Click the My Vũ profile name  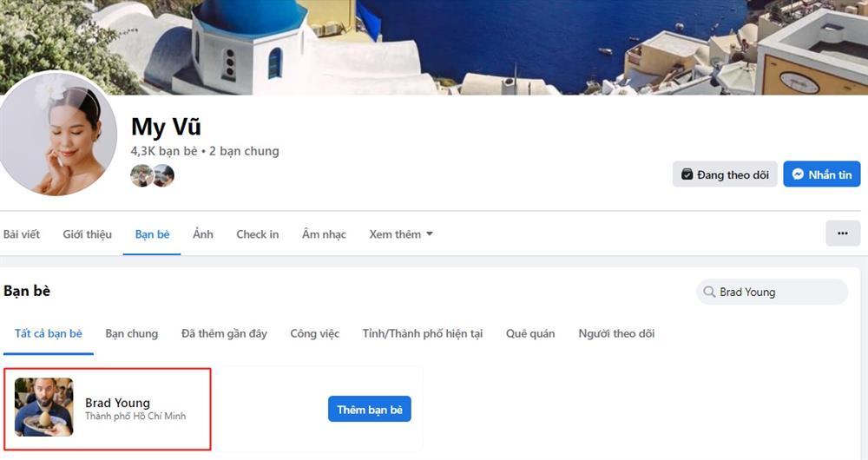pos(166,127)
